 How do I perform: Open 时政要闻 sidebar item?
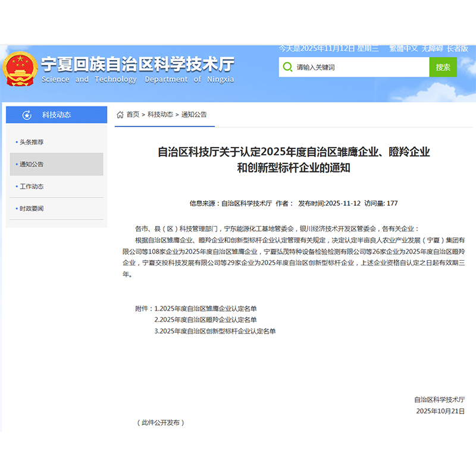pos(32,209)
